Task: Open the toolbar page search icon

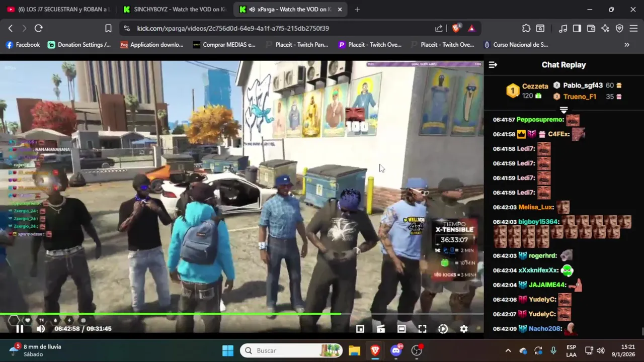Action: pos(540,29)
